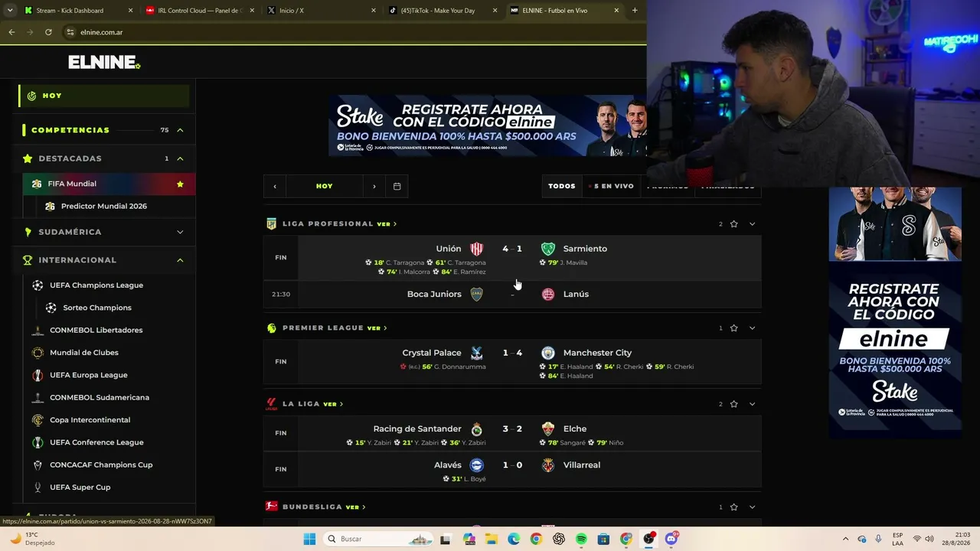Screen dimensions: 980x551
Task: Open the HOY section in the sidebar
Action: (103, 96)
